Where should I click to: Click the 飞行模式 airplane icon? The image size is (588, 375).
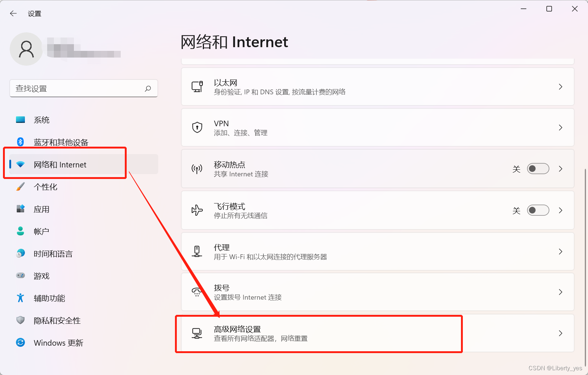[x=197, y=210]
